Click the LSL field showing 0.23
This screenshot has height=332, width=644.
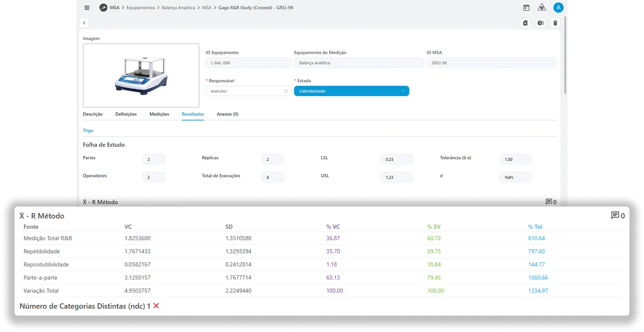pyautogui.click(x=397, y=159)
